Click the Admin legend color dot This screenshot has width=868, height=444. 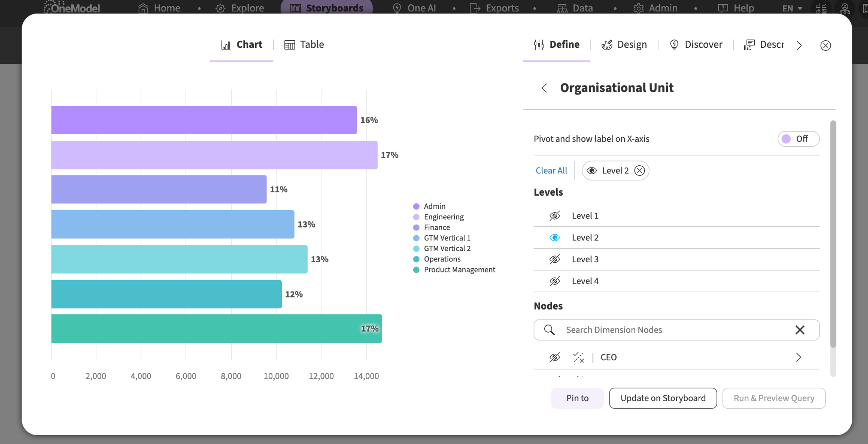coord(416,206)
